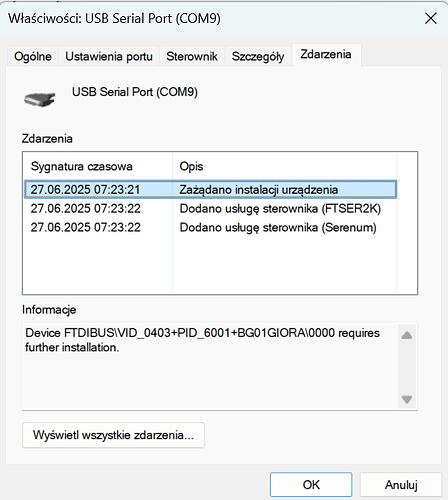Select the Zdarzenia tab
448x500 pixels.
click(x=326, y=55)
